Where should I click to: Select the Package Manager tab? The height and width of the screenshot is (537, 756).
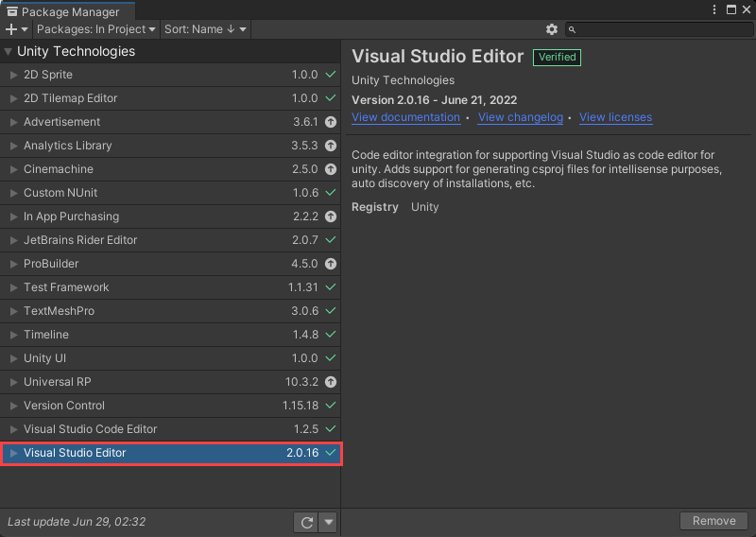(65, 11)
